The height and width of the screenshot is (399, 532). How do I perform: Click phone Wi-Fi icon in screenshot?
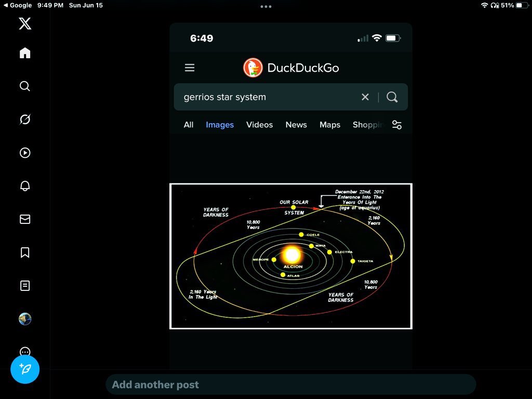pos(377,38)
